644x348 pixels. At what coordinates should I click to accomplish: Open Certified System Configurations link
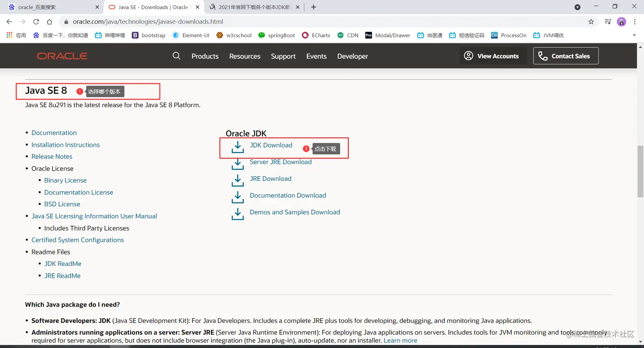[x=78, y=240]
